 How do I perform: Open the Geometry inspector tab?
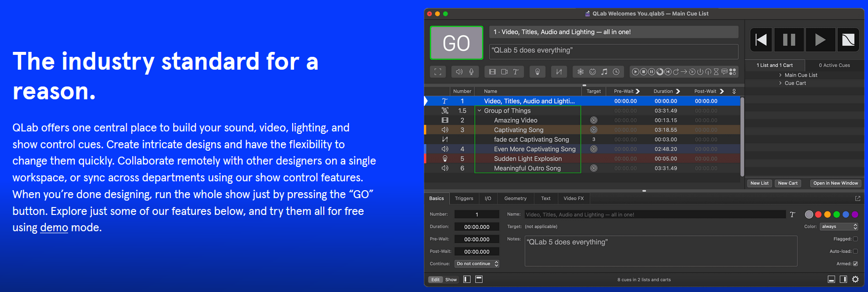point(516,199)
